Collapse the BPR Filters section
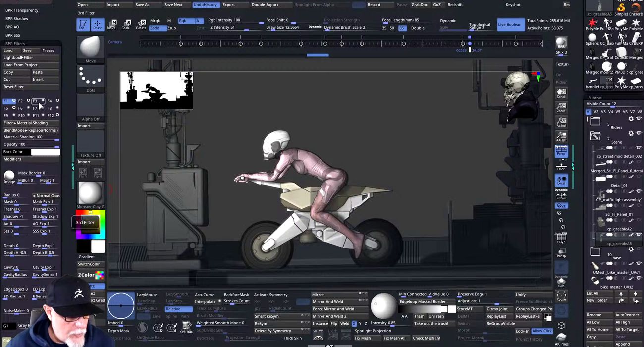The image size is (644, 347). 15,44
